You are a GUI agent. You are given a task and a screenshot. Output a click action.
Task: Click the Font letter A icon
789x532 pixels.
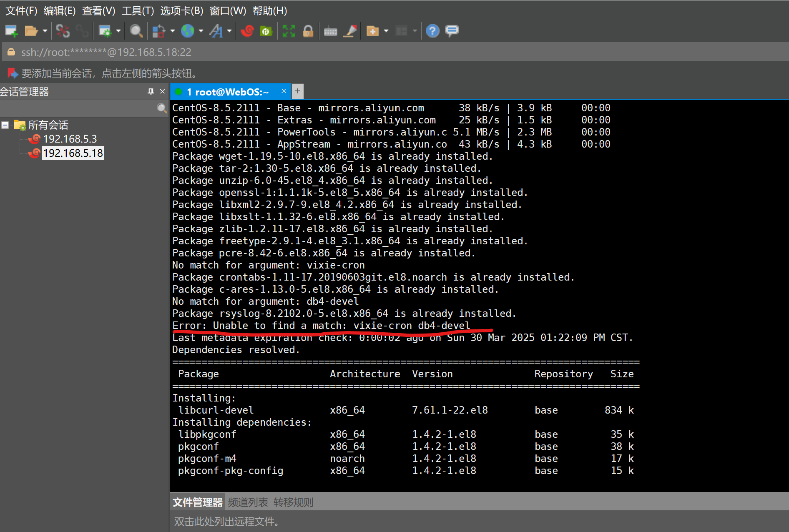click(216, 31)
